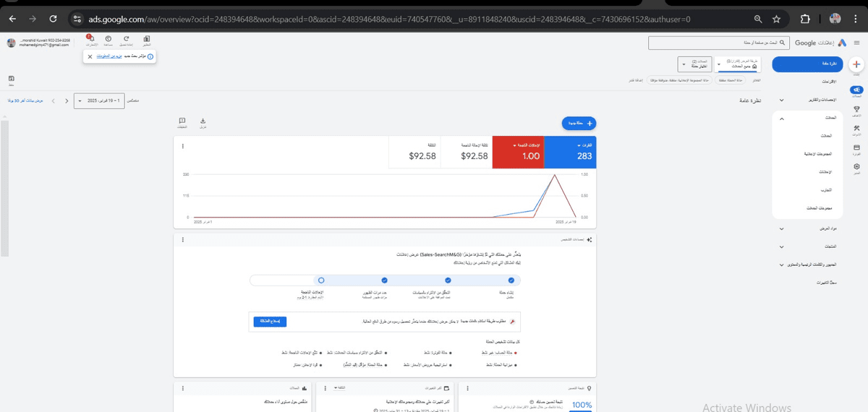Open the Tools wrench icon

856,129
